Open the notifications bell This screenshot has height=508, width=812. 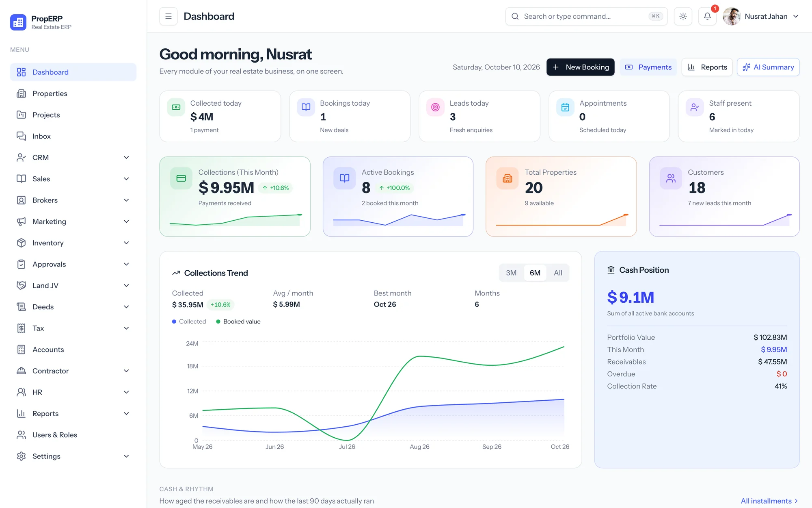pos(707,16)
